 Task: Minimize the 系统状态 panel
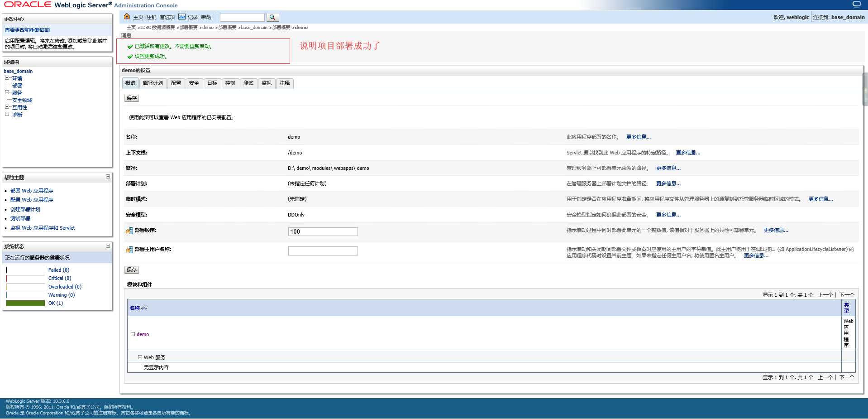(x=108, y=246)
